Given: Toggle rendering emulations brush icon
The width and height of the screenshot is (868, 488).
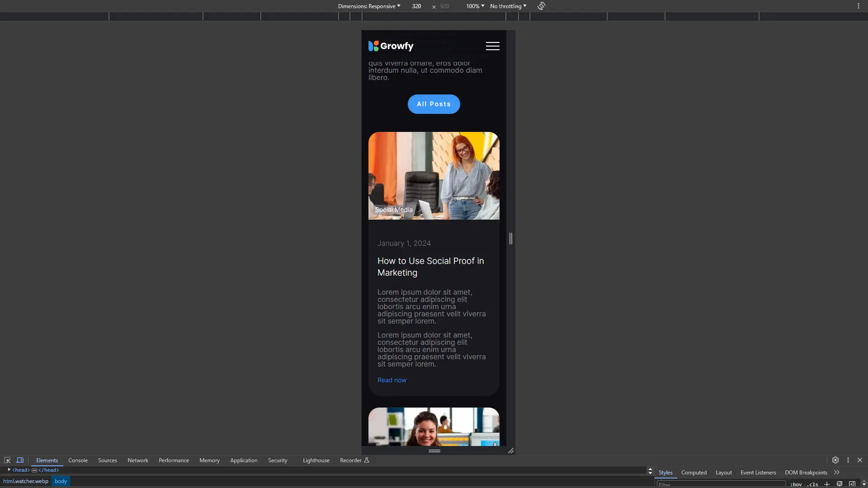Looking at the screenshot, I should (839, 484).
